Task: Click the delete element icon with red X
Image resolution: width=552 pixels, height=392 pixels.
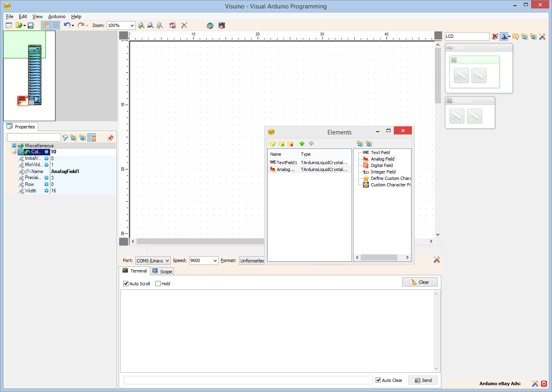Action: [x=290, y=144]
